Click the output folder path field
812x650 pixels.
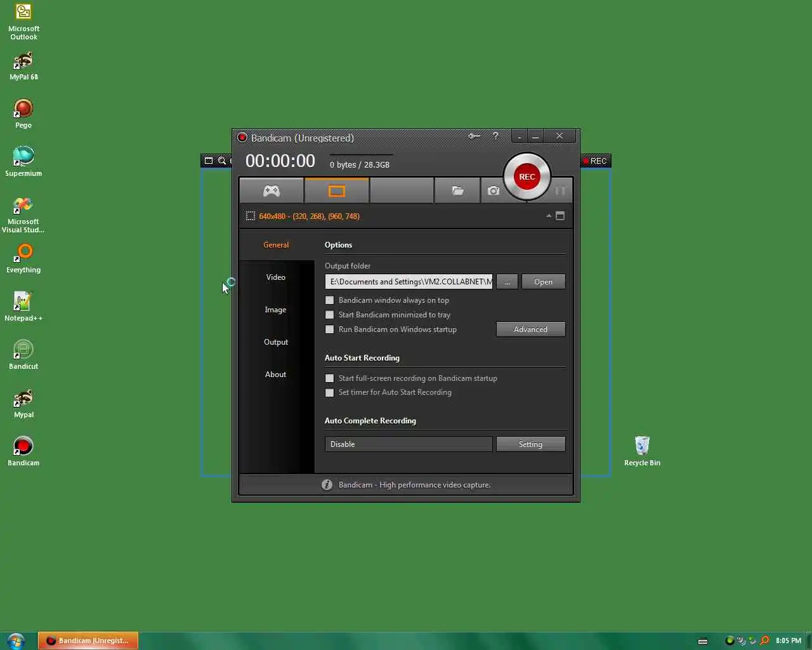409,282
